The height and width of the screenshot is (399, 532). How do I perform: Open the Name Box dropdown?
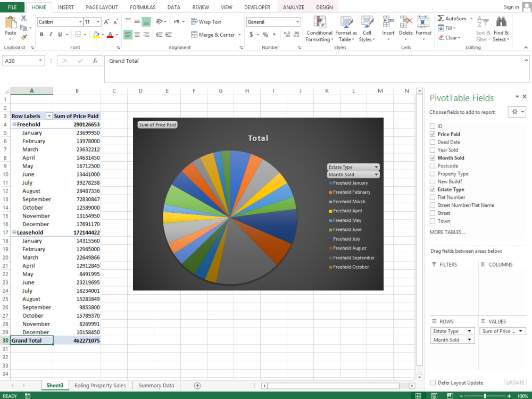point(40,61)
